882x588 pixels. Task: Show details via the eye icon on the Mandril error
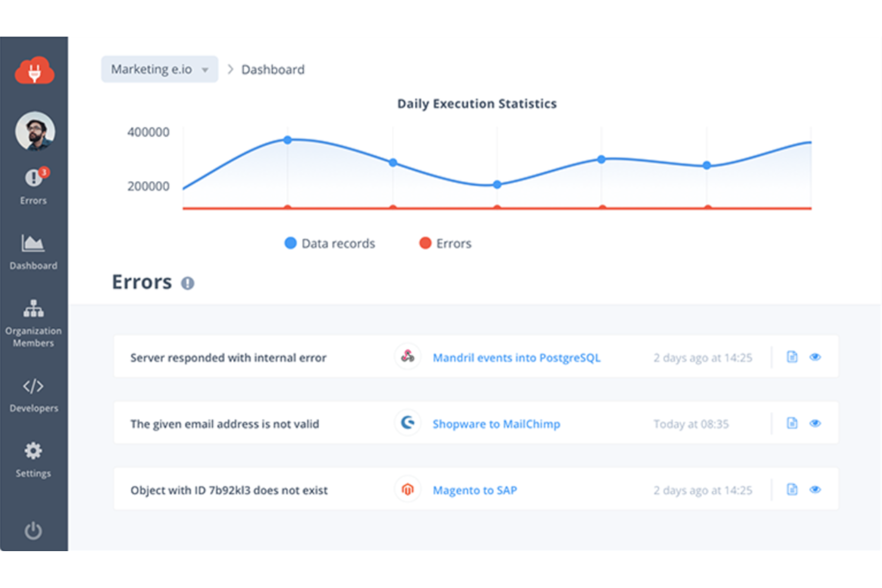click(x=816, y=356)
